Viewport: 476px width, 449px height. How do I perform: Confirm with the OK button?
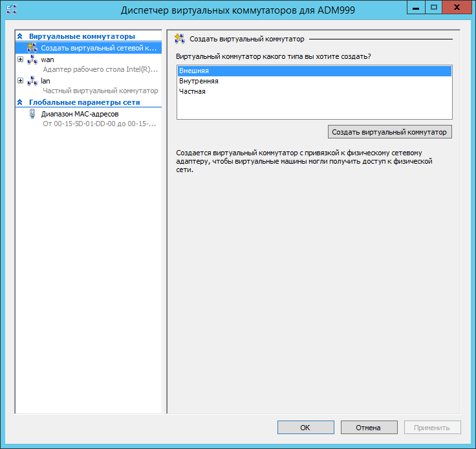coord(306,428)
